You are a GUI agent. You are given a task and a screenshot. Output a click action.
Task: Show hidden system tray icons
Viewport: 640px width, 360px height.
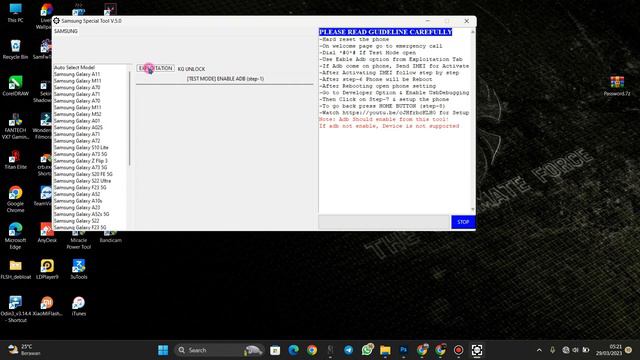[x=539, y=350]
